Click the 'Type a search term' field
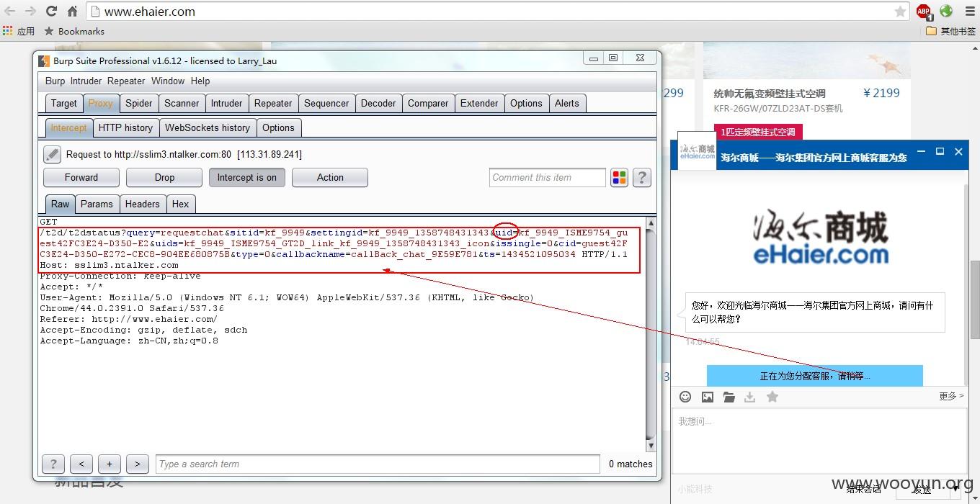The width and height of the screenshot is (980, 504). pos(378,464)
